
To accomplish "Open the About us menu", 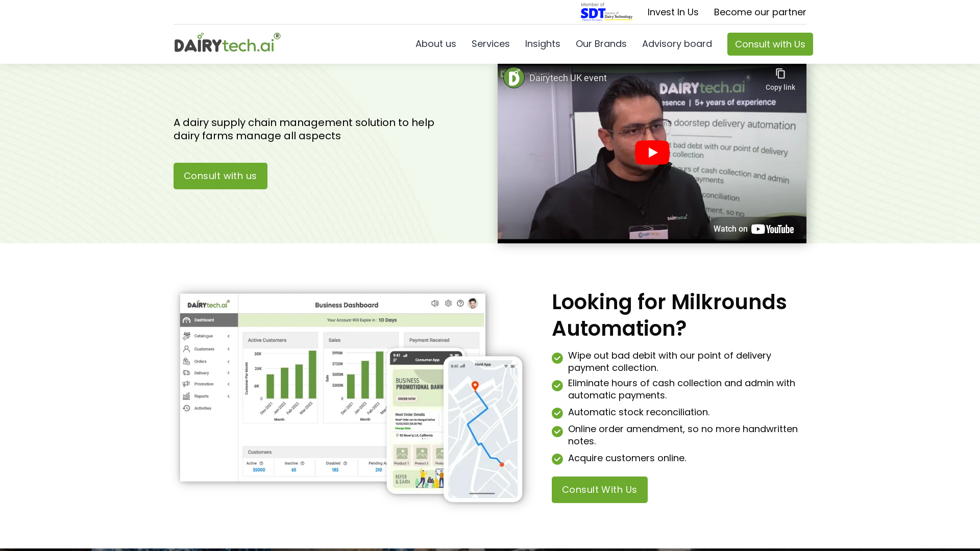I will (435, 44).
